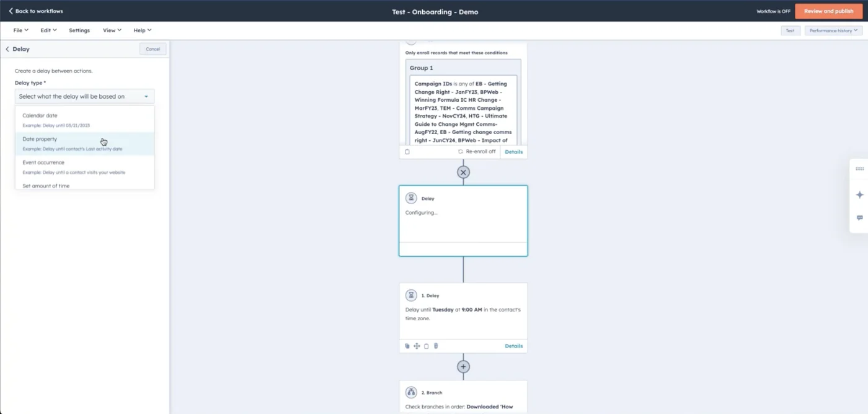Choose the Event occurrence delay option

click(84, 167)
